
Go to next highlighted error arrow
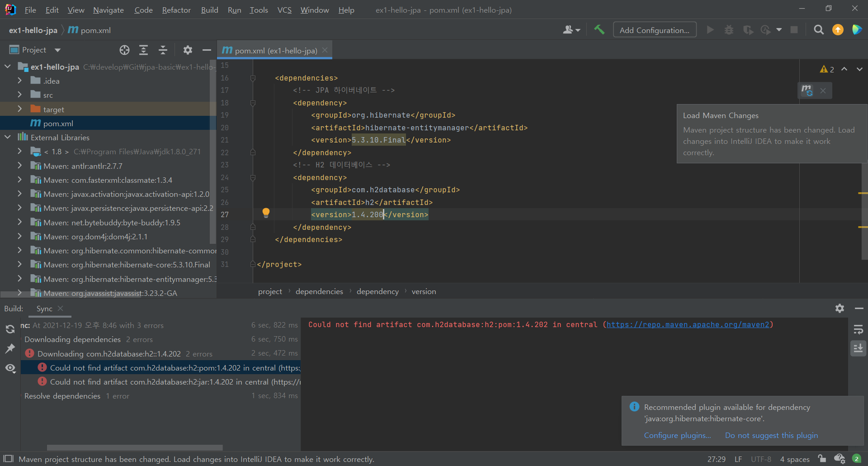[859, 69]
